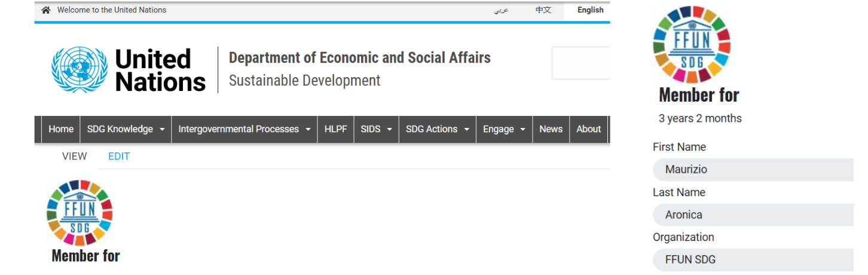
Task: Click the FFUN SDG logo below the View tab
Action: tap(80, 213)
